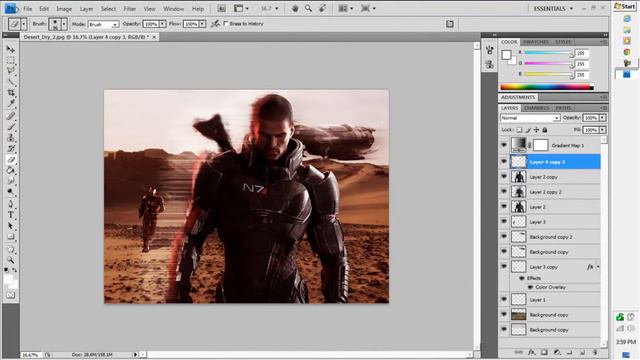Select the Rectangular Marquee tool
Viewport: 640px width, 360px height.
point(11,60)
